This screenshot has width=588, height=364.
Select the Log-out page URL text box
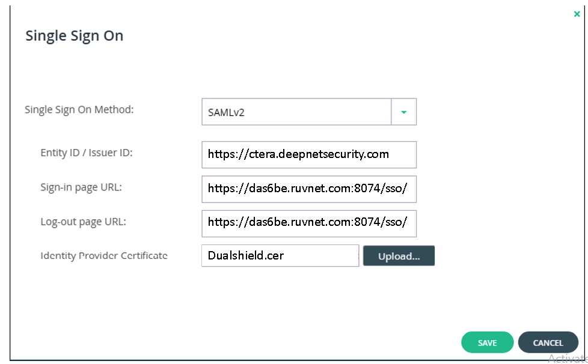308,223
